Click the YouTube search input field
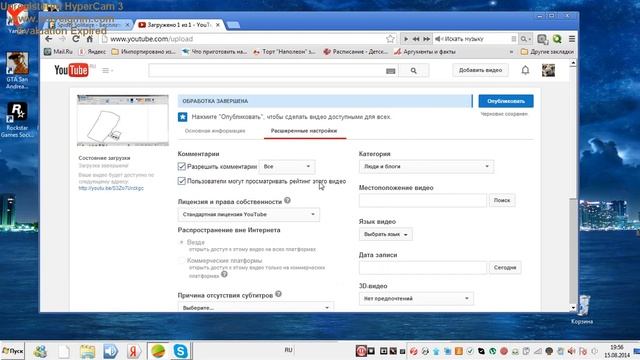 pyautogui.click(x=267, y=71)
